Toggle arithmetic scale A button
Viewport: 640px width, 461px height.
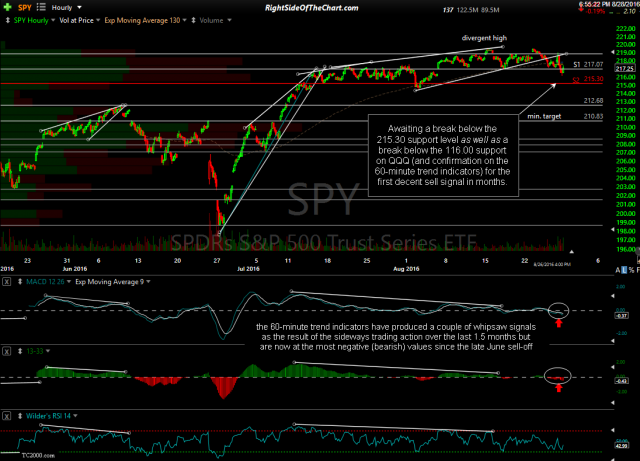pyautogui.click(x=618, y=270)
